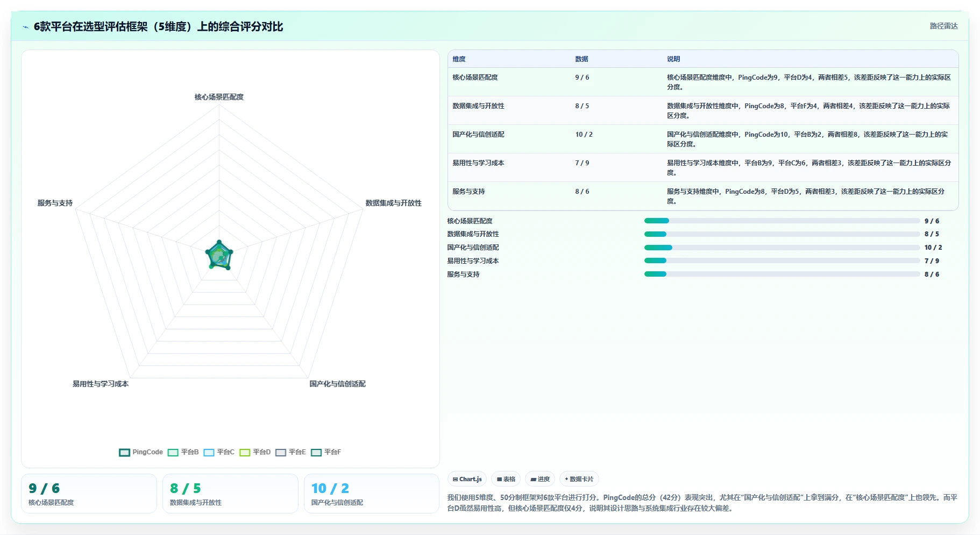The height and width of the screenshot is (535, 980).
Task: Click the 易用性与学习成本 radar axis label
Action: pos(101,384)
